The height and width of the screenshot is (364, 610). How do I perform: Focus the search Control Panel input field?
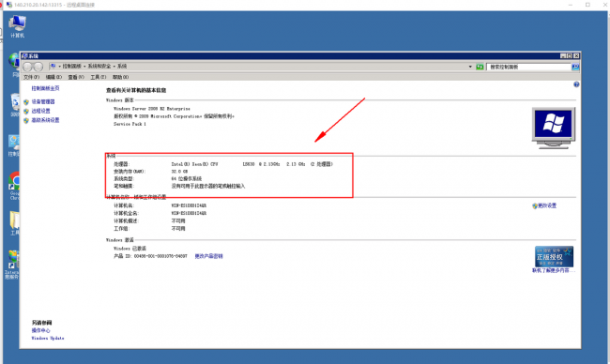click(528, 67)
